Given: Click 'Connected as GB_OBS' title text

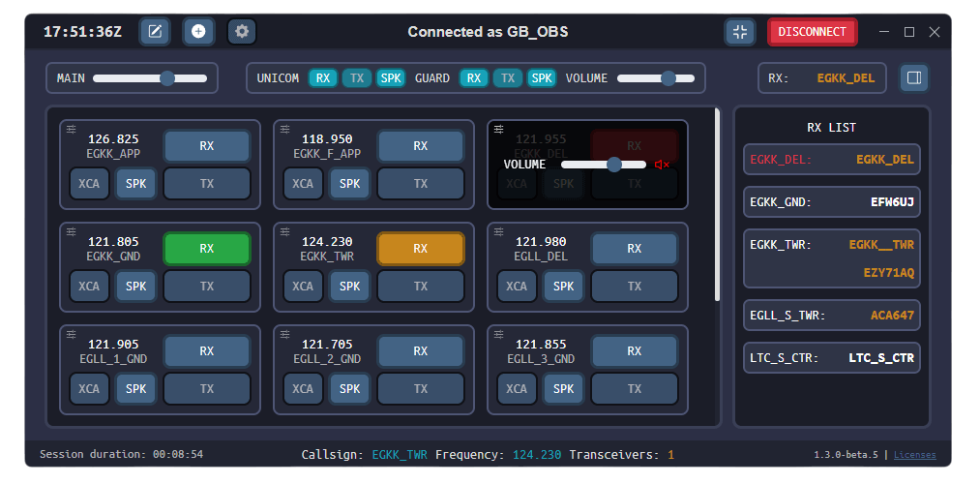Looking at the screenshot, I should (489, 32).
